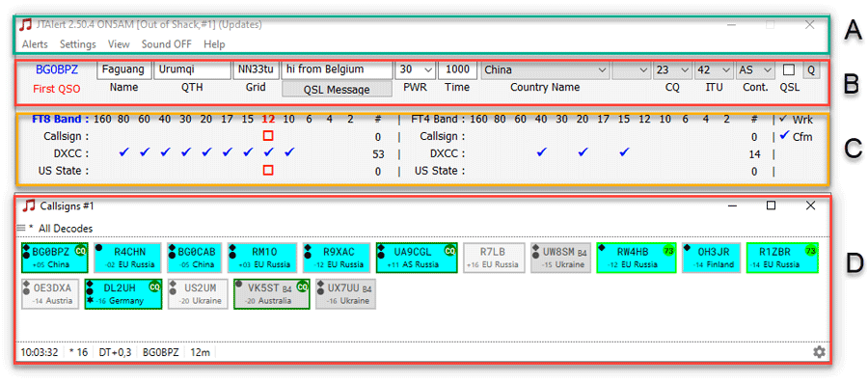This screenshot has height=384, width=868.
Task: Click the red Callsign square under 12m
Action: click(268, 136)
